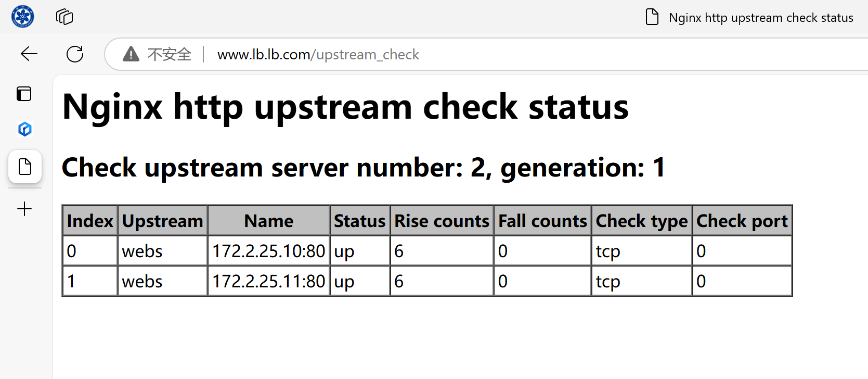This screenshot has width=868, height=379.
Task: Add a new tab with the plus icon
Action: (24, 209)
